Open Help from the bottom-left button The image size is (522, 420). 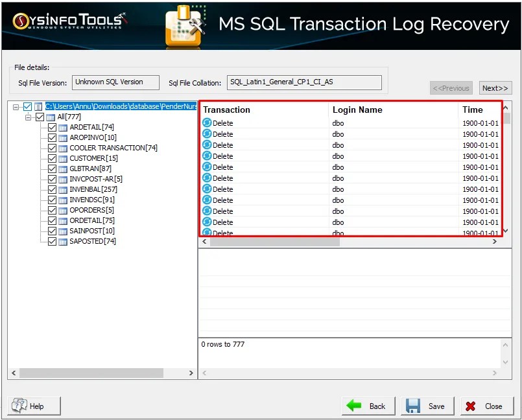pyautogui.click(x=34, y=406)
